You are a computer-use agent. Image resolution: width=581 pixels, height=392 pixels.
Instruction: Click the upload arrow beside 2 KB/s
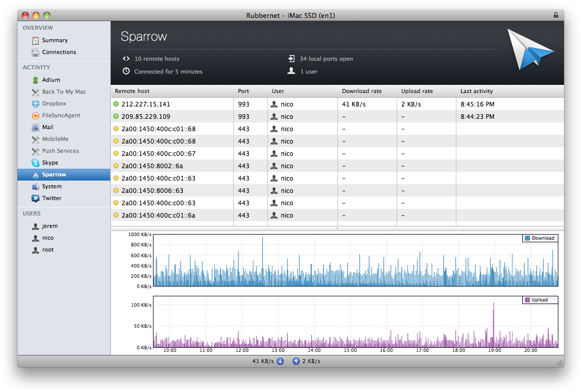coord(296,361)
